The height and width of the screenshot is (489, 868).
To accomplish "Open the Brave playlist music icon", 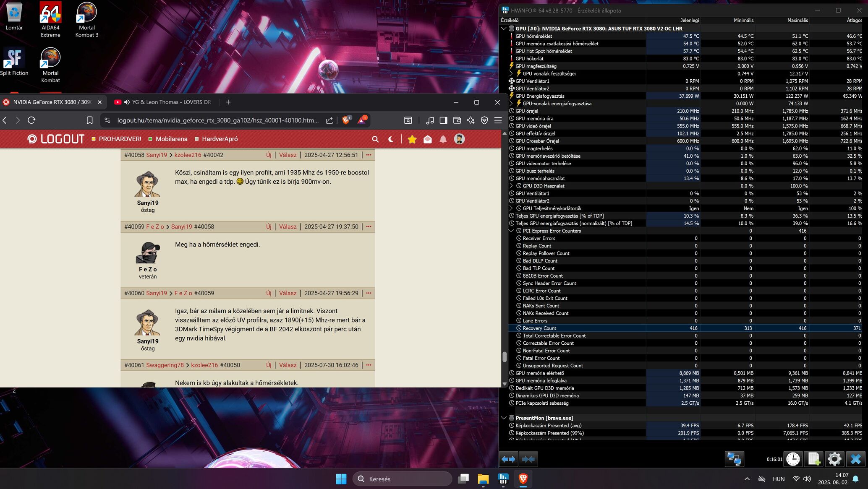I will pos(430,120).
